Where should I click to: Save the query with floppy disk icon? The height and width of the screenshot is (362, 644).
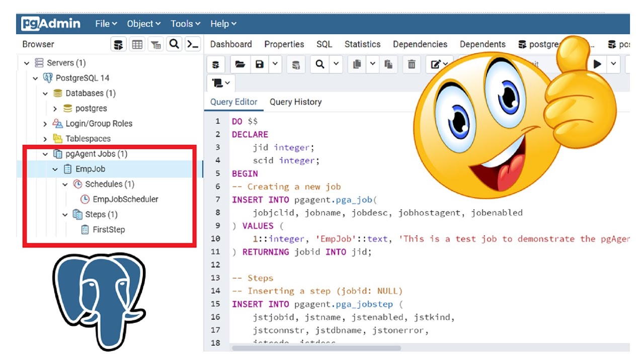click(x=260, y=64)
